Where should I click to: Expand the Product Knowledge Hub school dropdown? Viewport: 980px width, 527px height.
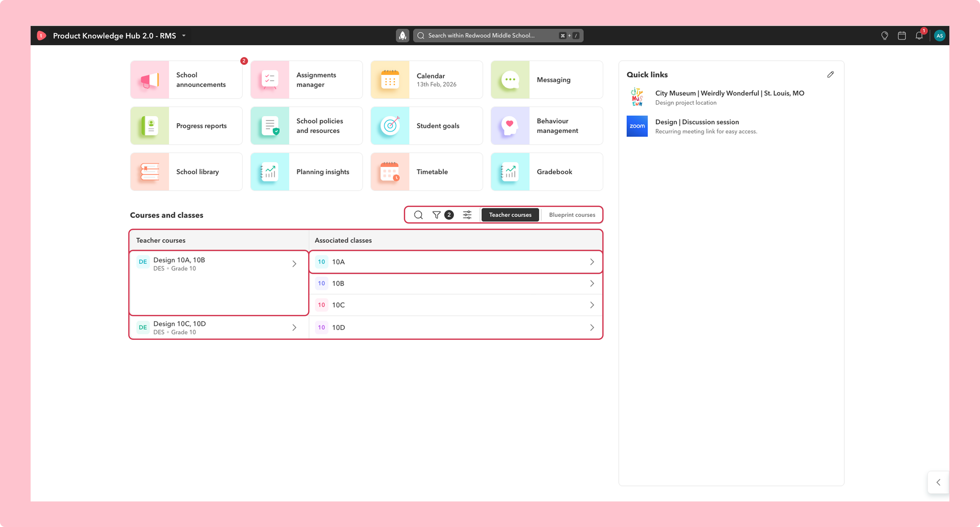pyautogui.click(x=184, y=35)
